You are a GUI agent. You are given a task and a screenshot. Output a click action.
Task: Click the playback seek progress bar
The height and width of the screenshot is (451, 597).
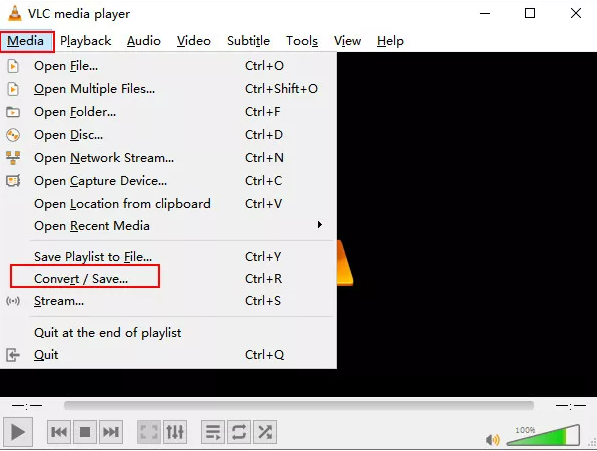(299, 405)
